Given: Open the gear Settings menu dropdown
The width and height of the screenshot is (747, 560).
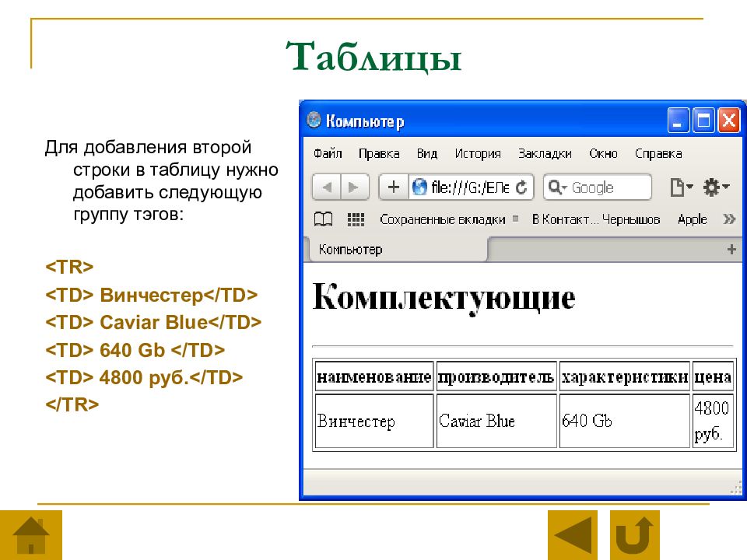Looking at the screenshot, I should [716, 187].
